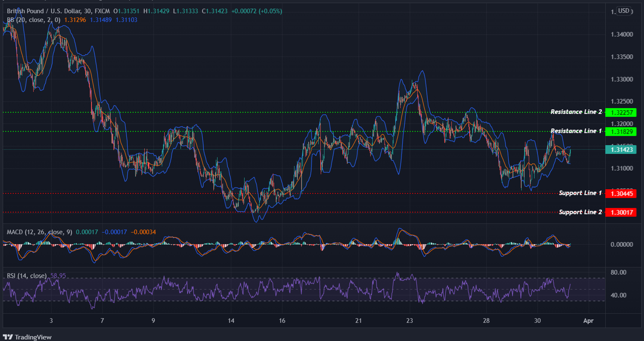The image size is (644, 341).
Task: Click the TradingView text link at bottom left
Action: [x=33, y=337]
